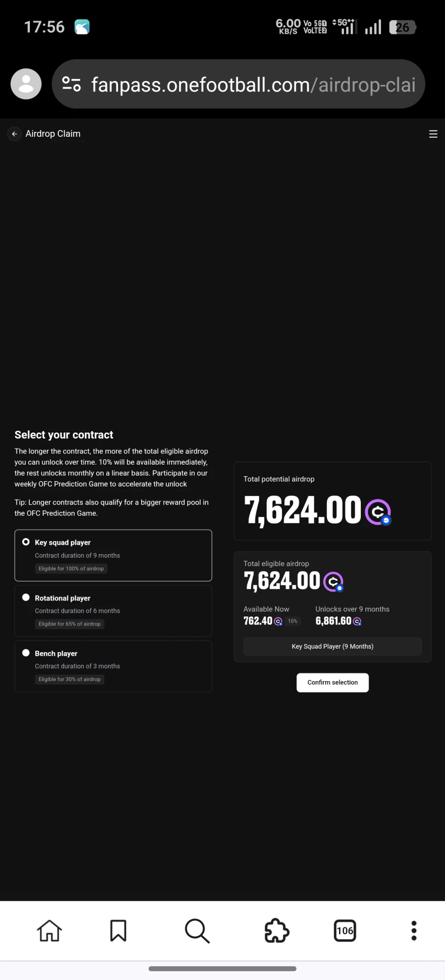The image size is (445, 980).
Task: Click the URL address field
Action: tap(254, 85)
